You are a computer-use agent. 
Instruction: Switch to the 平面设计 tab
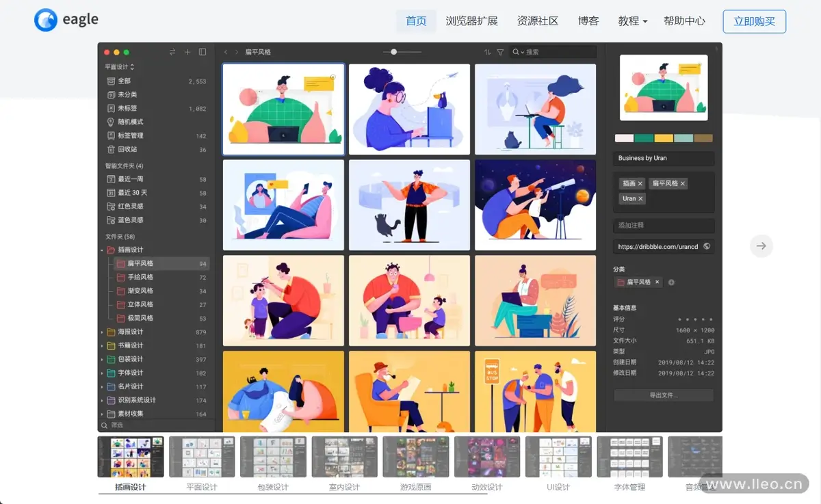point(202,487)
